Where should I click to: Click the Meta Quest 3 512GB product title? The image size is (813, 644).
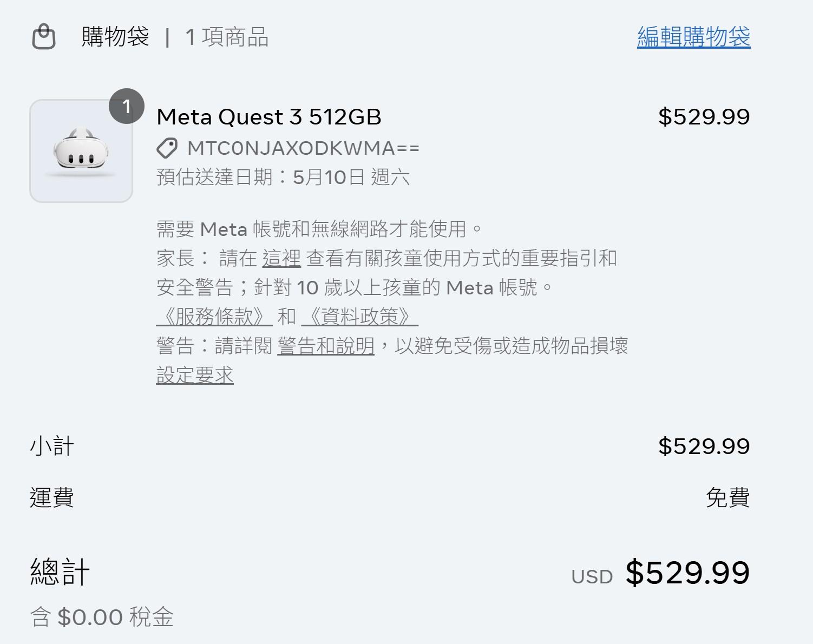(269, 117)
